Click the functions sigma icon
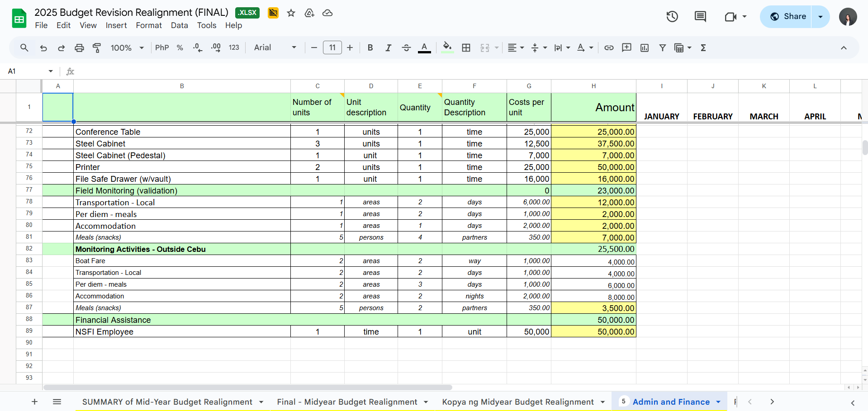Image resolution: width=868 pixels, height=411 pixels. (x=703, y=47)
